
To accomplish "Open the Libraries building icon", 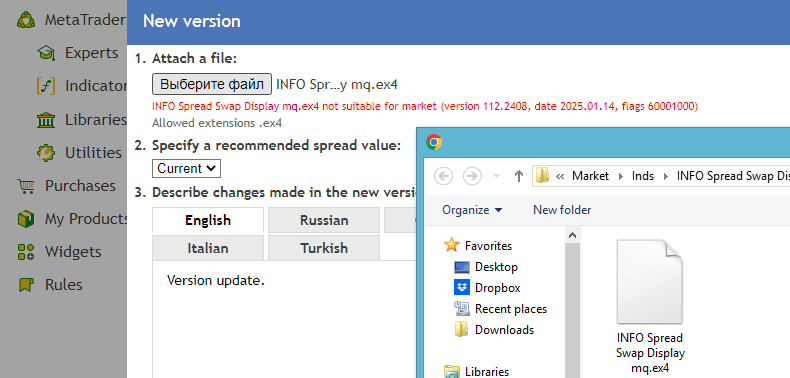I will pos(46,120).
